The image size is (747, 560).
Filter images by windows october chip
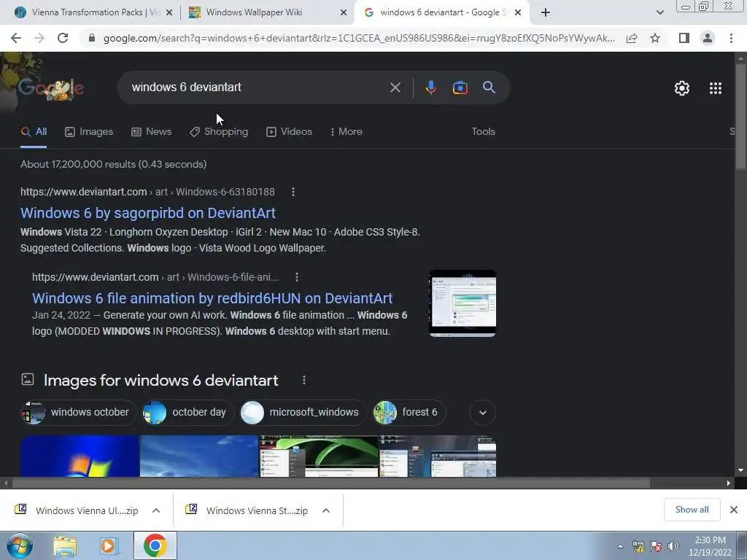click(x=79, y=413)
